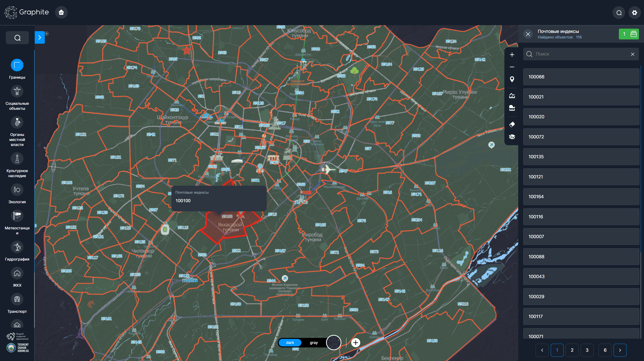Click the Поиск search field in the panel

(x=579, y=54)
